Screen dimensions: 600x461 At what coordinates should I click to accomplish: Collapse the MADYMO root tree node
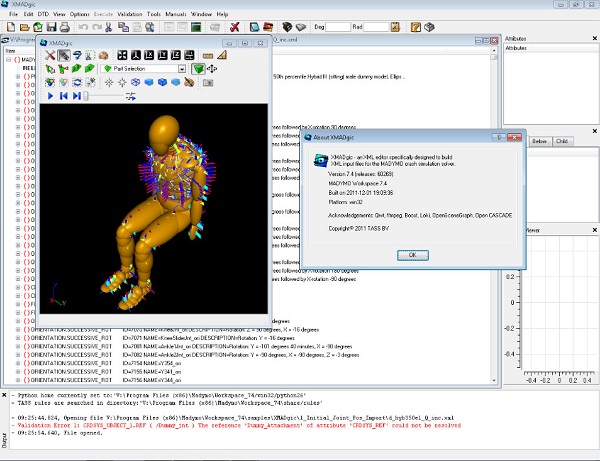coord(8,60)
